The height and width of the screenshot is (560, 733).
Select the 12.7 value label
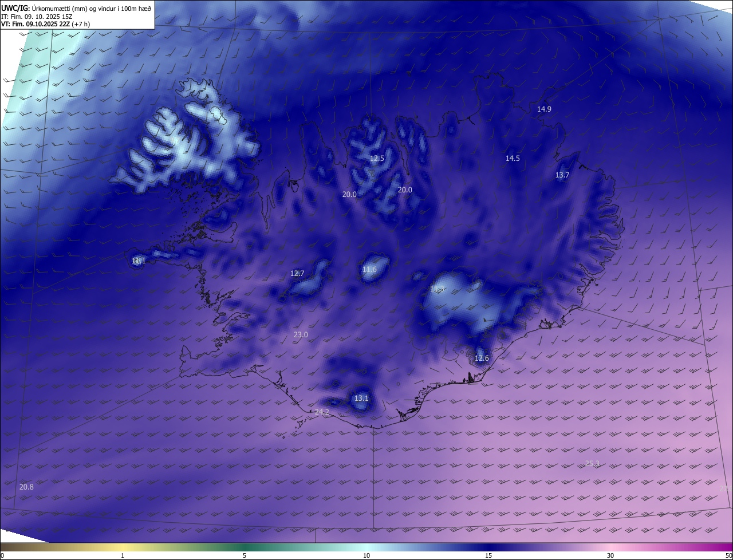click(x=297, y=273)
